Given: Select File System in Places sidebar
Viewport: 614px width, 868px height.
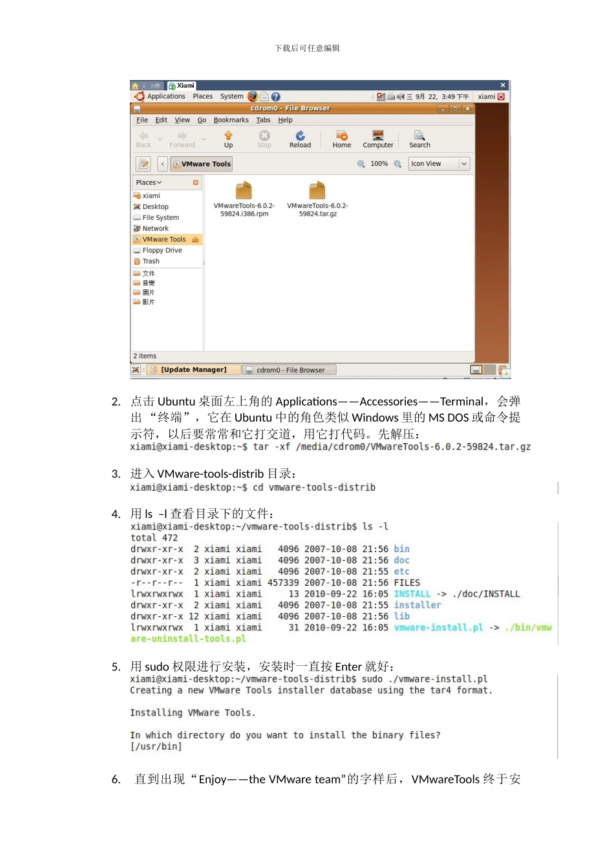Looking at the screenshot, I should click(x=167, y=218).
